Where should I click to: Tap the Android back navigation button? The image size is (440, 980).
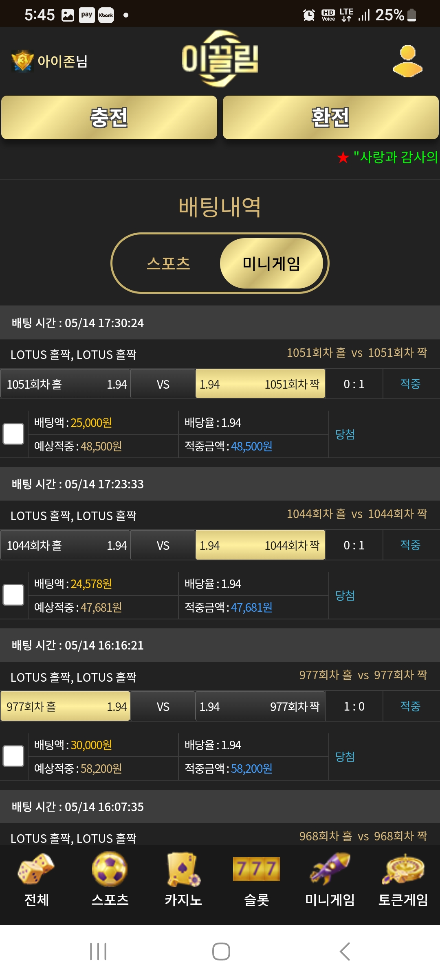click(345, 952)
